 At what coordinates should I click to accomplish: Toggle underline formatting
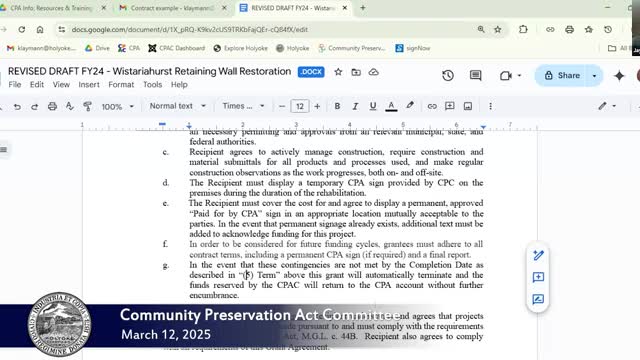coord(373,106)
